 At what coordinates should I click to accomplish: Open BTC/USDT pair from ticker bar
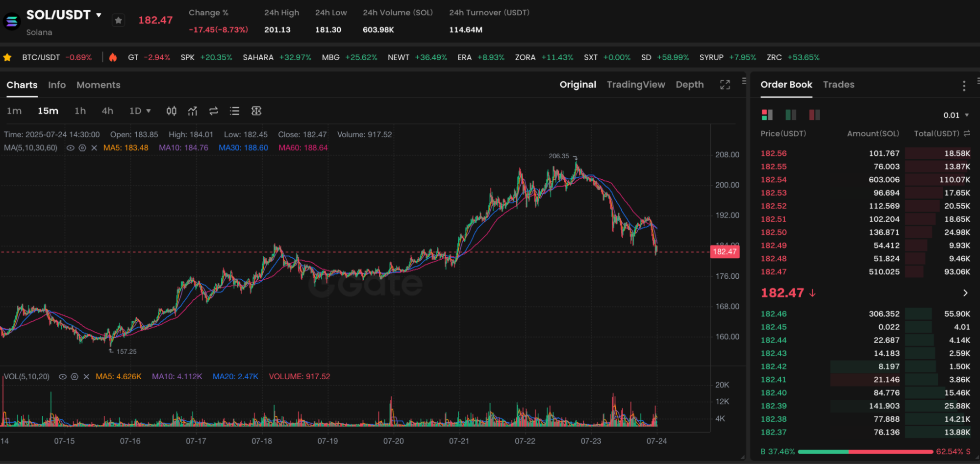coord(57,57)
